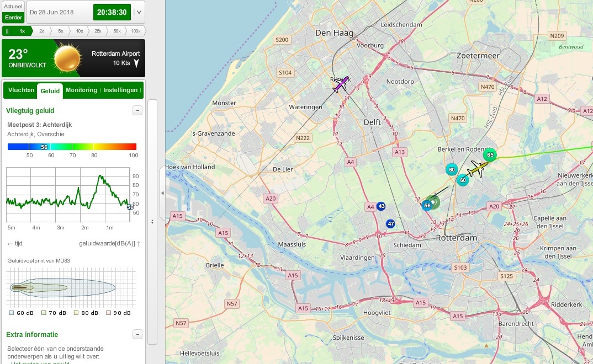Pause playback with the pause button
Viewport: 593px width, 364px height.
point(7,31)
